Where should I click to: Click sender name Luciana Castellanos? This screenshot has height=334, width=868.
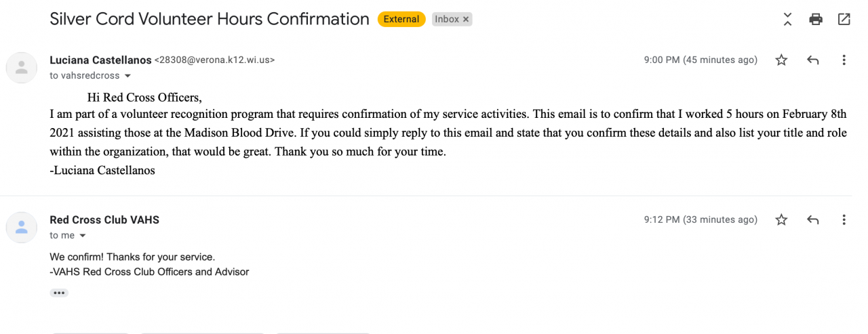pyautogui.click(x=100, y=60)
